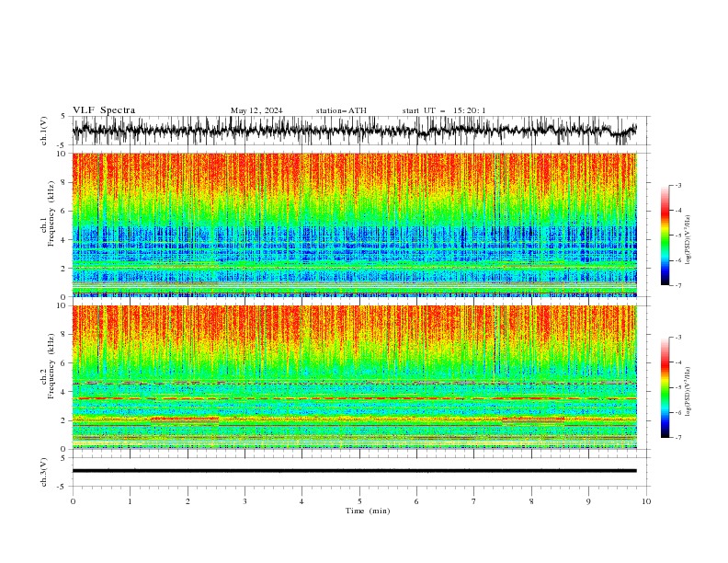Click the "4" tick on the time axis
Viewport: 728px width, 563px height.
point(301,501)
